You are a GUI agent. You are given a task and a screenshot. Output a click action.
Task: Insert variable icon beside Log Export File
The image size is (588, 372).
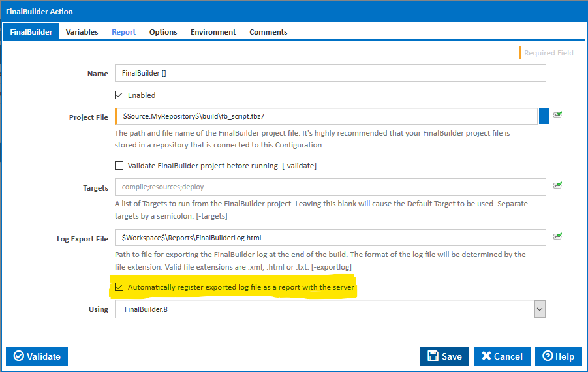pos(557,236)
